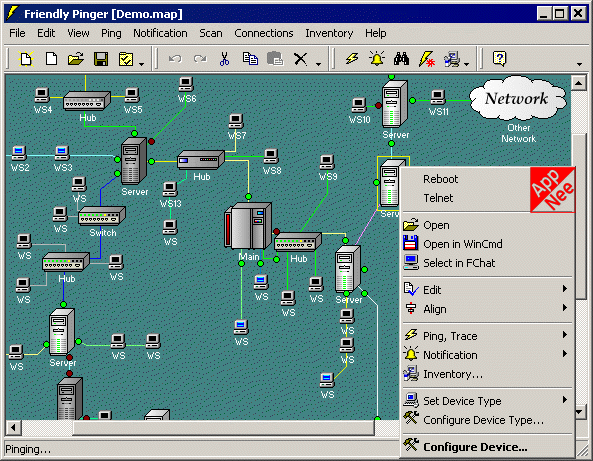
Task: Select the Switch device on the map
Action: click(101, 216)
